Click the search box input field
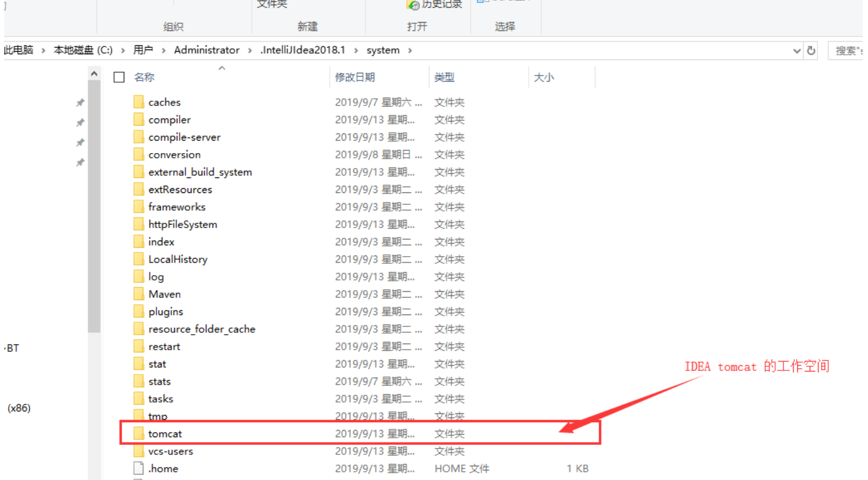This screenshot has height=480, width=868. tap(847, 51)
